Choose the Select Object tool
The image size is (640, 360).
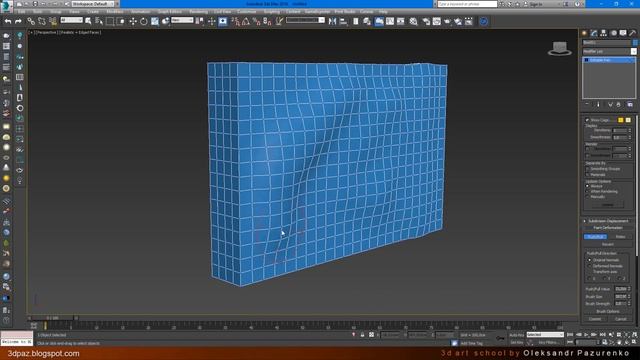88,21
